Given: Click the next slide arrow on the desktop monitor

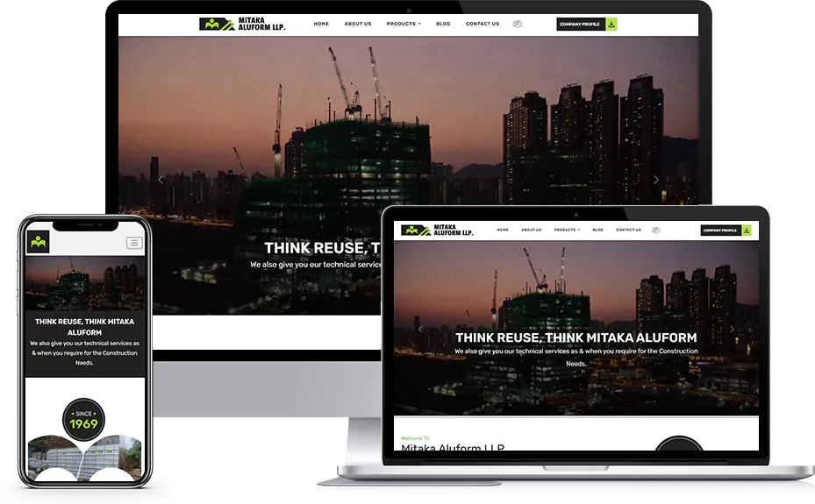Looking at the screenshot, I should pyautogui.click(x=656, y=180).
